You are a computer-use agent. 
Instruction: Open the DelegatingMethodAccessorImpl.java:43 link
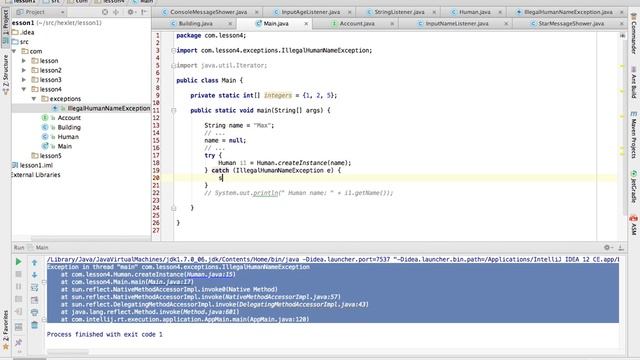point(302,304)
